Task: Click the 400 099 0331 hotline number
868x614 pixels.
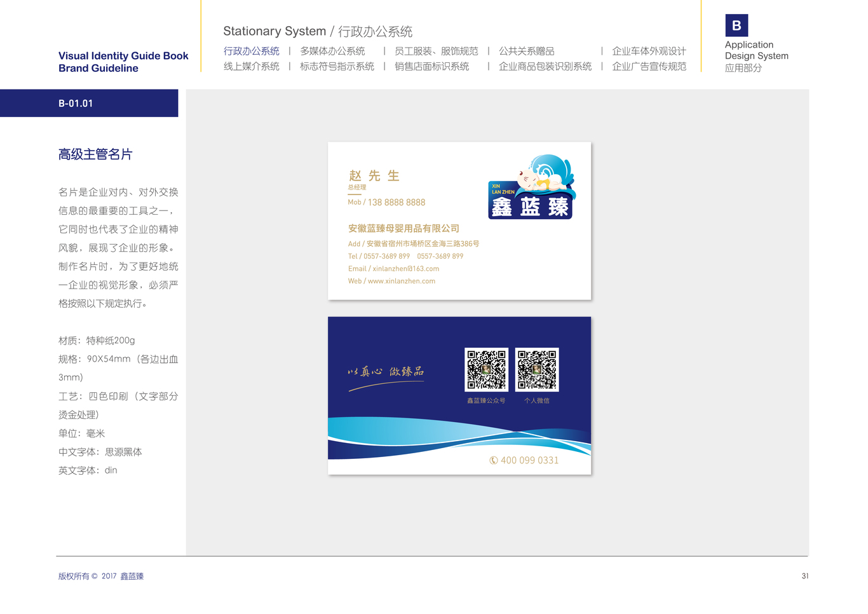Action: 530,460
